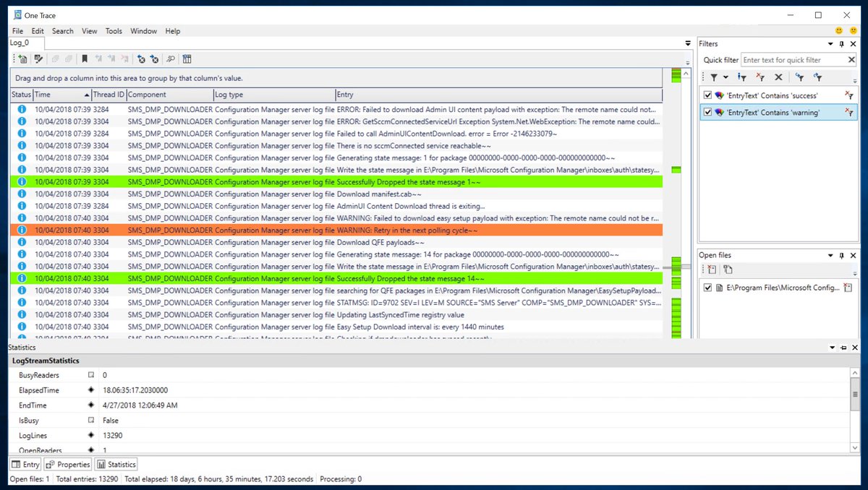Click the column chooser icon in the toolbar

coord(187,59)
